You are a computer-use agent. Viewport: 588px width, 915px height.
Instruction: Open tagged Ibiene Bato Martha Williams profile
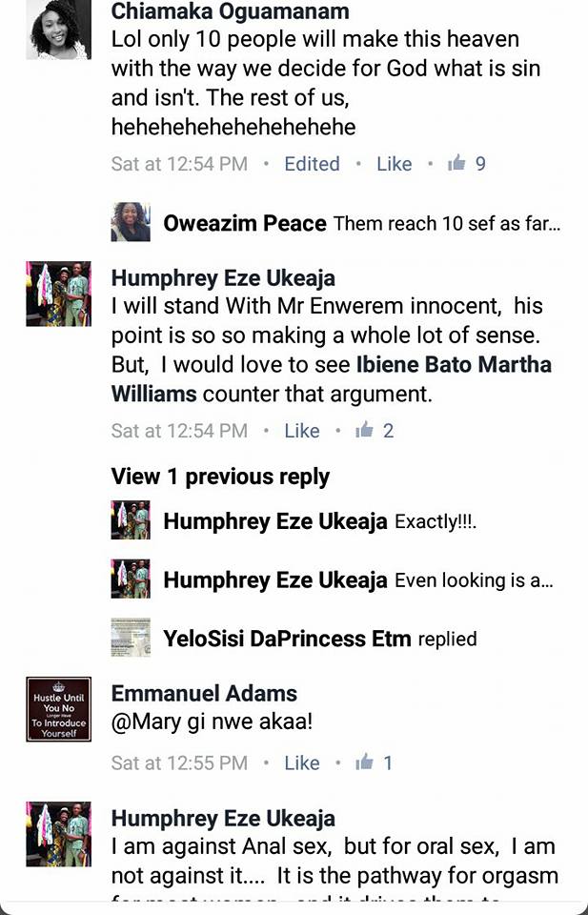point(332,379)
